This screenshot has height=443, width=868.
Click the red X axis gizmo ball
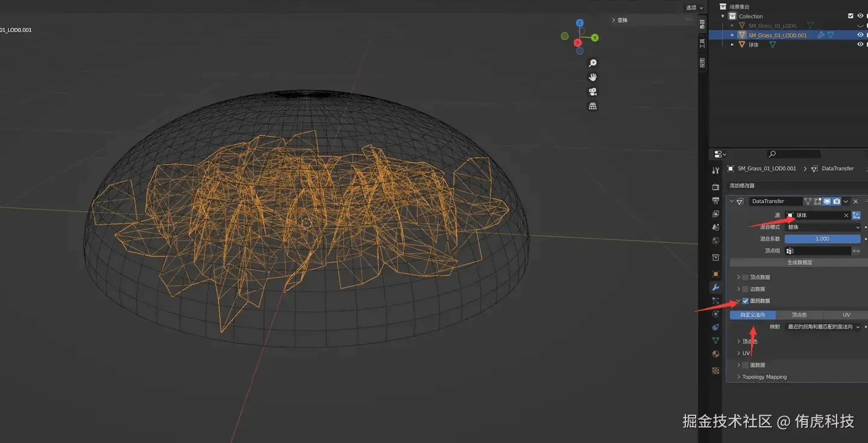[577, 43]
